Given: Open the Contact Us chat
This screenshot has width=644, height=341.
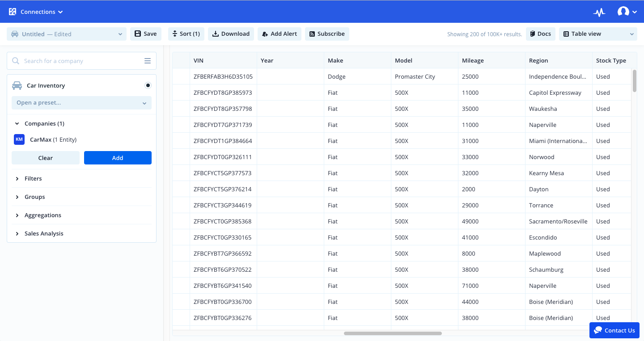Looking at the screenshot, I should coord(614,330).
